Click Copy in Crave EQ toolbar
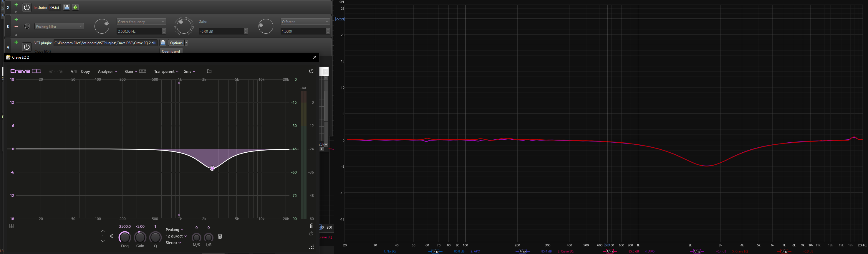 coord(85,72)
